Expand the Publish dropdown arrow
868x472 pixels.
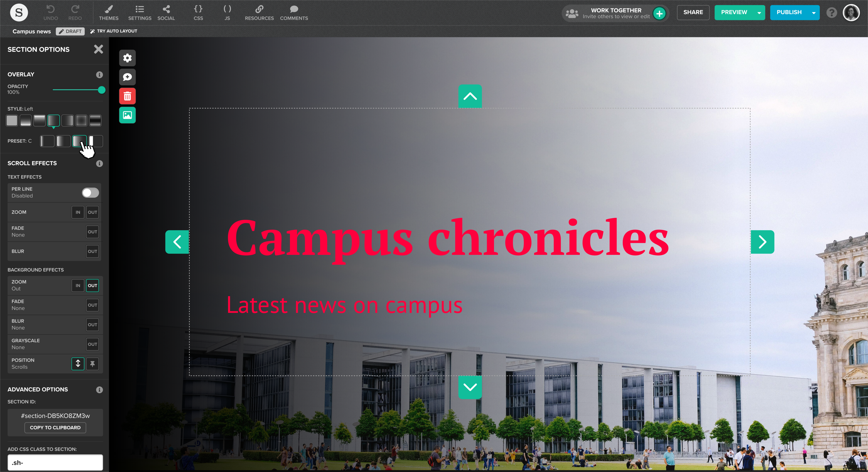814,13
